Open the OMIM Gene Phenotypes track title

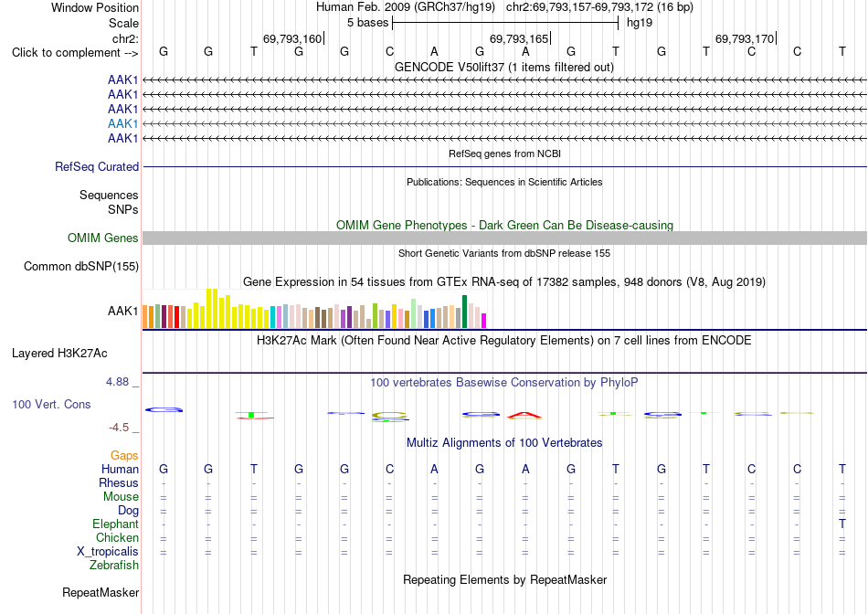point(504,225)
